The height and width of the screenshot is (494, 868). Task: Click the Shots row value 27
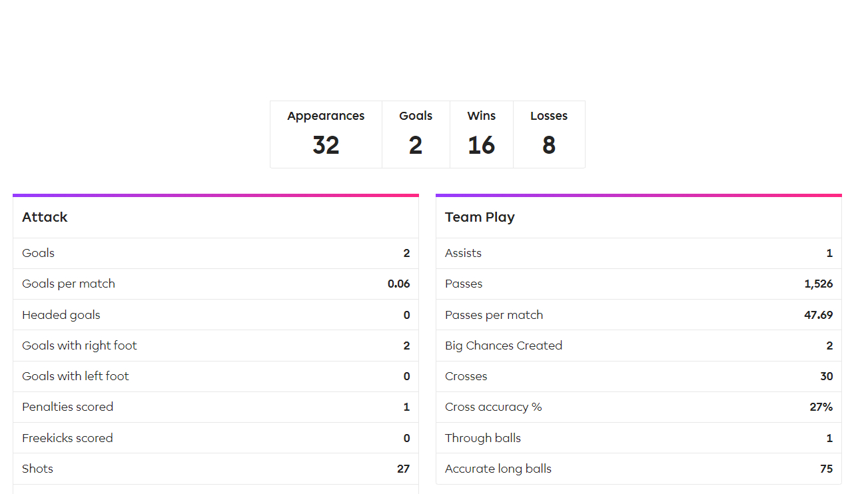tap(403, 469)
